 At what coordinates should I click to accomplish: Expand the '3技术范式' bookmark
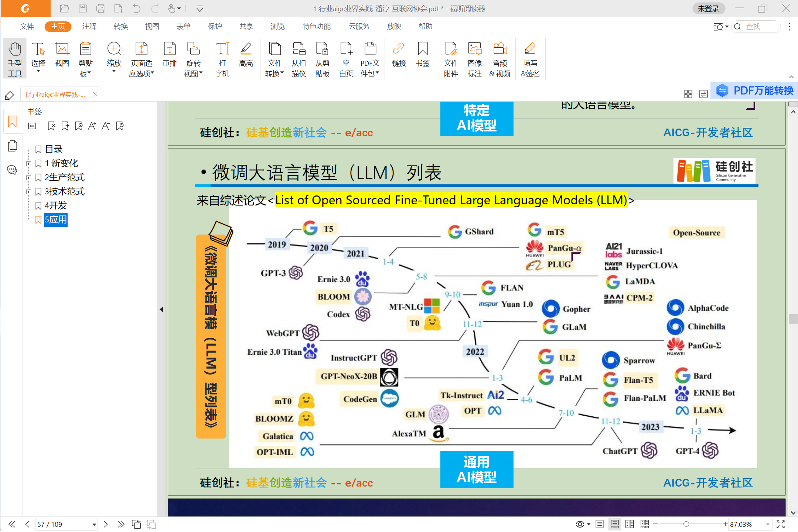(28, 192)
